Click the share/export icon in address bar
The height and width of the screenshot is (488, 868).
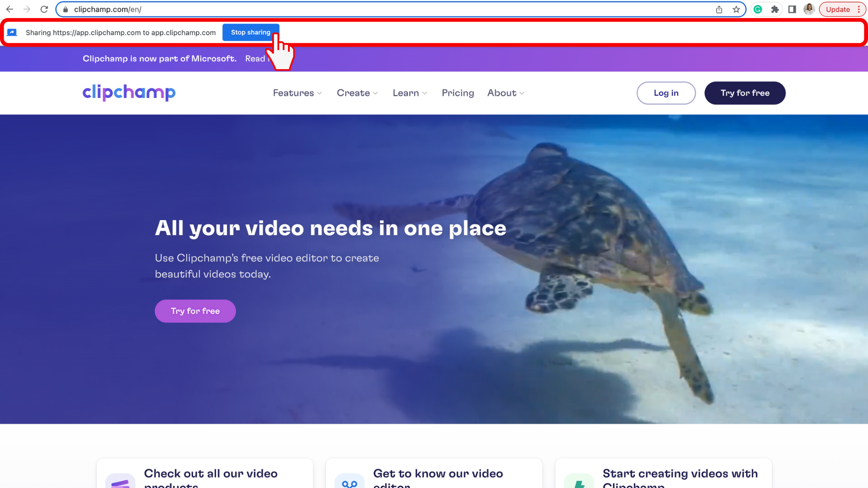(x=719, y=9)
